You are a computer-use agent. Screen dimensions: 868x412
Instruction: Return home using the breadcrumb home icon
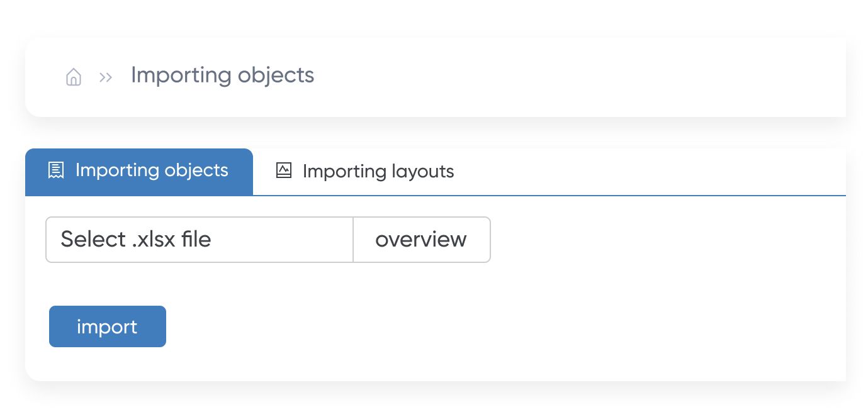(74, 77)
